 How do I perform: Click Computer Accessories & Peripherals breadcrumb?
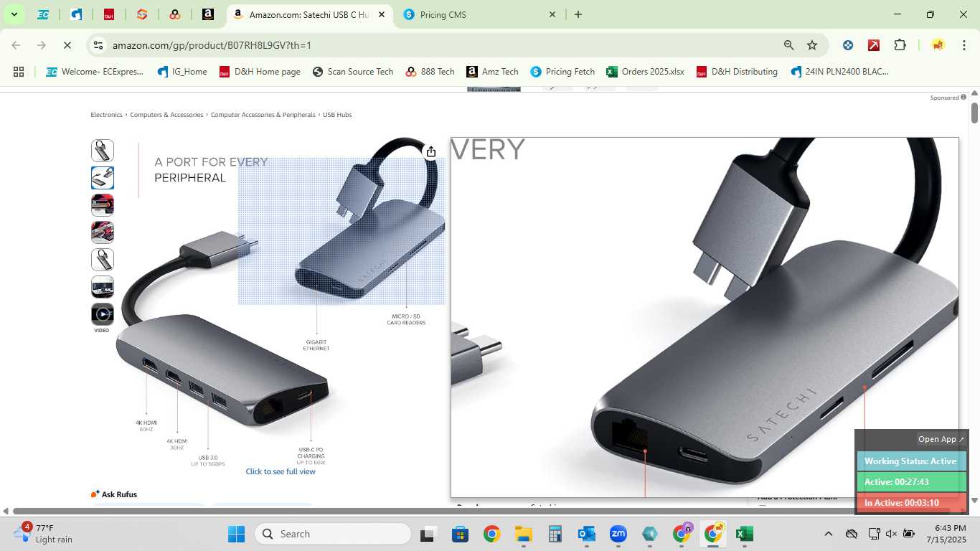pyautogui.click(x=263, y=115)
